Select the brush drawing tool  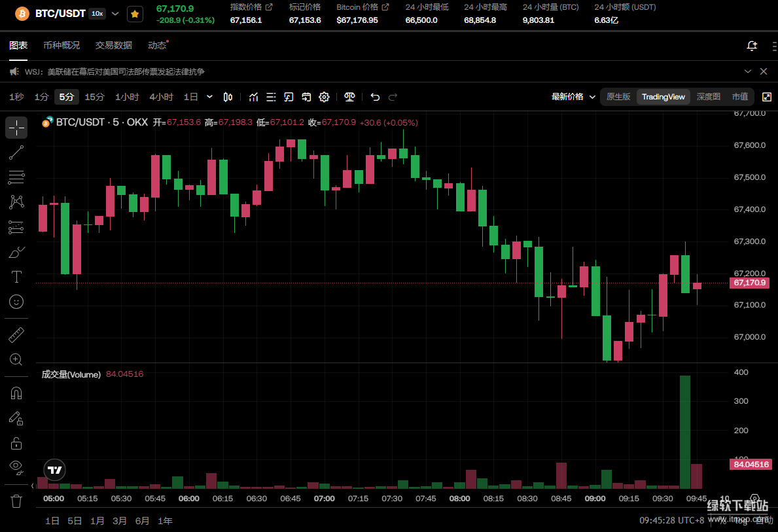(16, 252)
